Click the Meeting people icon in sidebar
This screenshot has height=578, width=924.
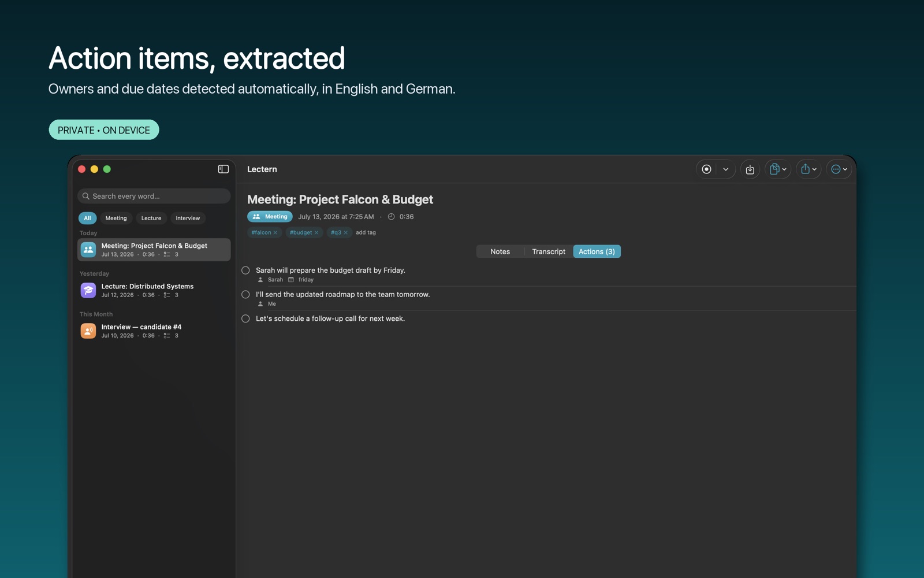88,250
